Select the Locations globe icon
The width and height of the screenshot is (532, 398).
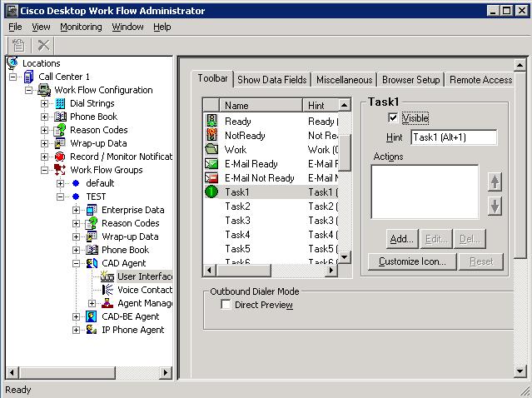(12, 63)
